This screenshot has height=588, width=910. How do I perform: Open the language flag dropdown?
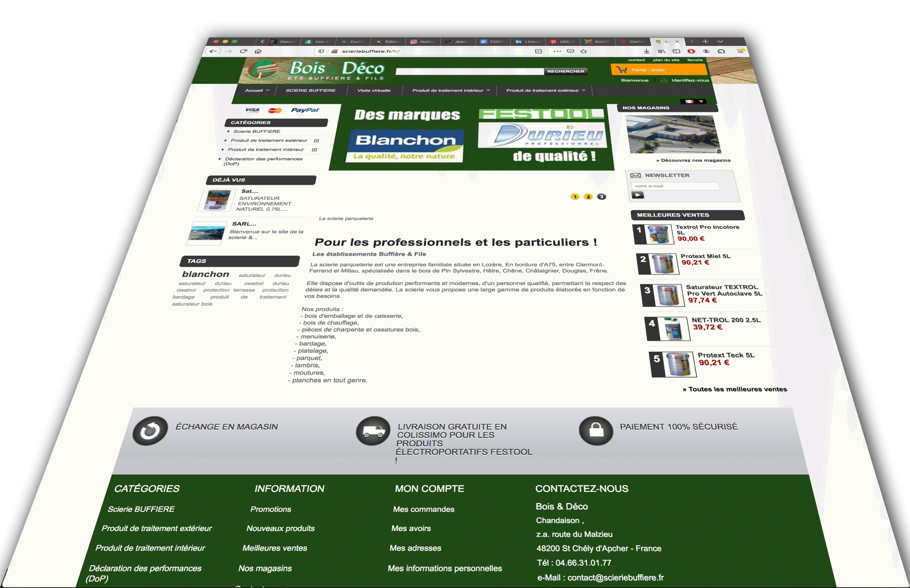pyautogui.click(x=694, y=101)
